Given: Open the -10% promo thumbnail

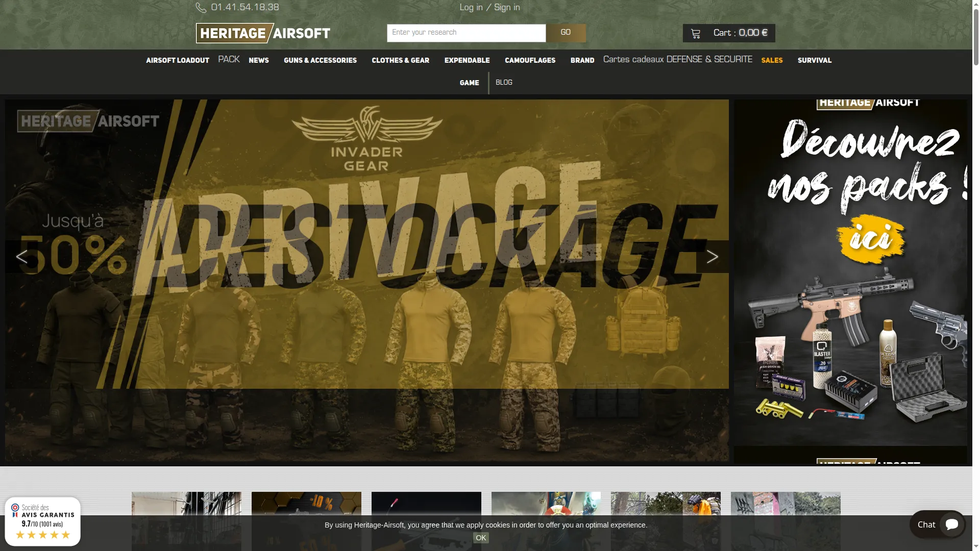Looking at the screenshot, I should click(306, 521).
